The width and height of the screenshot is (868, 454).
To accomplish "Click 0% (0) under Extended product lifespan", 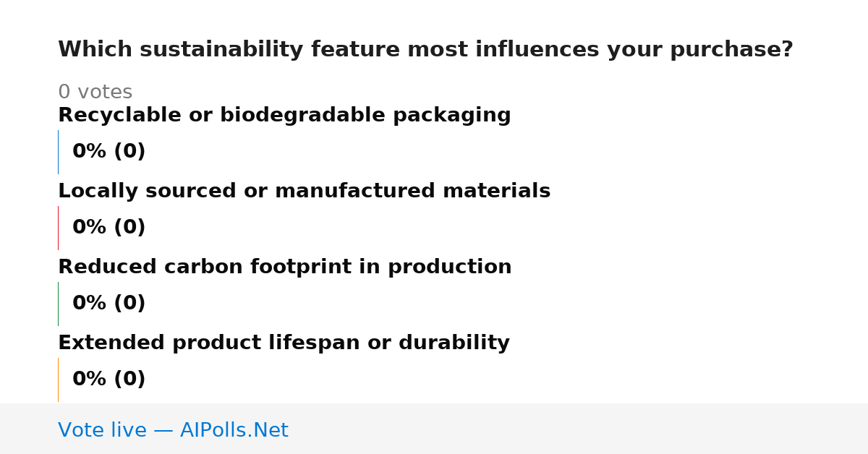I will [x=109, y=380].
